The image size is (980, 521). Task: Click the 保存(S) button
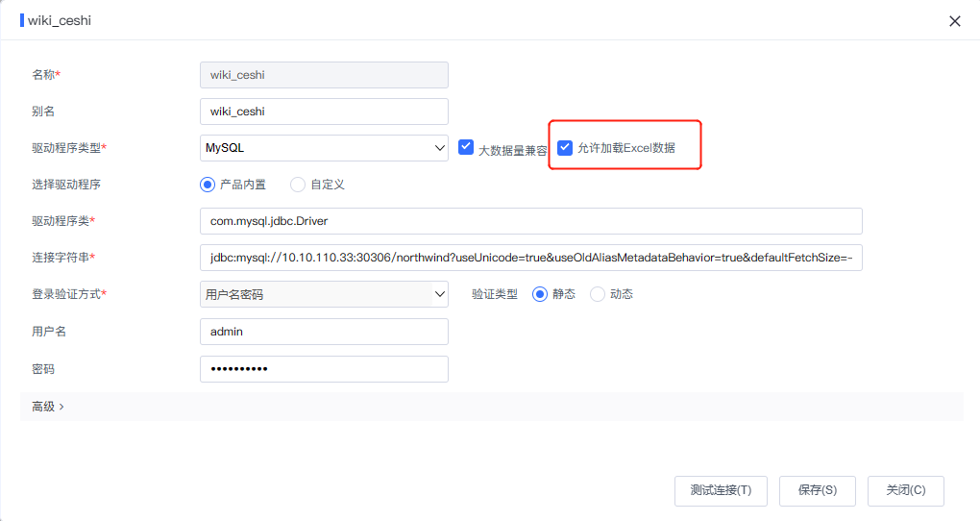pos(817,490)
